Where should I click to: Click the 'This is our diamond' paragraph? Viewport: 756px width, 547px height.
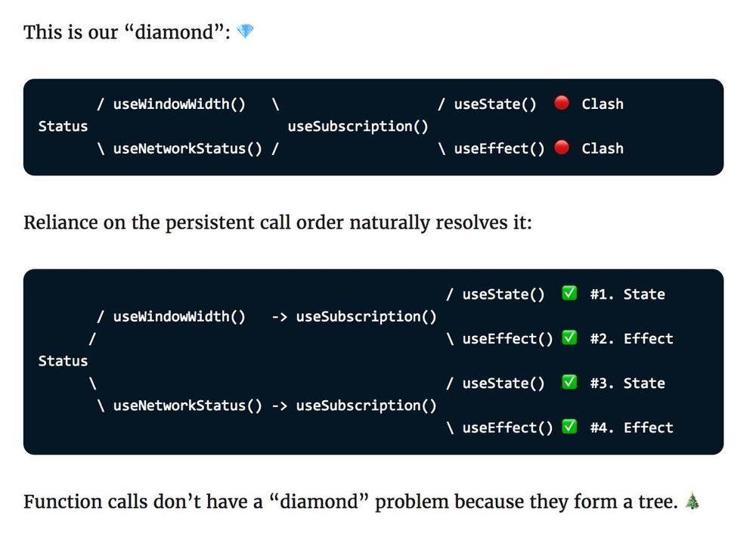pyautogui.click(x=139, y=33)
